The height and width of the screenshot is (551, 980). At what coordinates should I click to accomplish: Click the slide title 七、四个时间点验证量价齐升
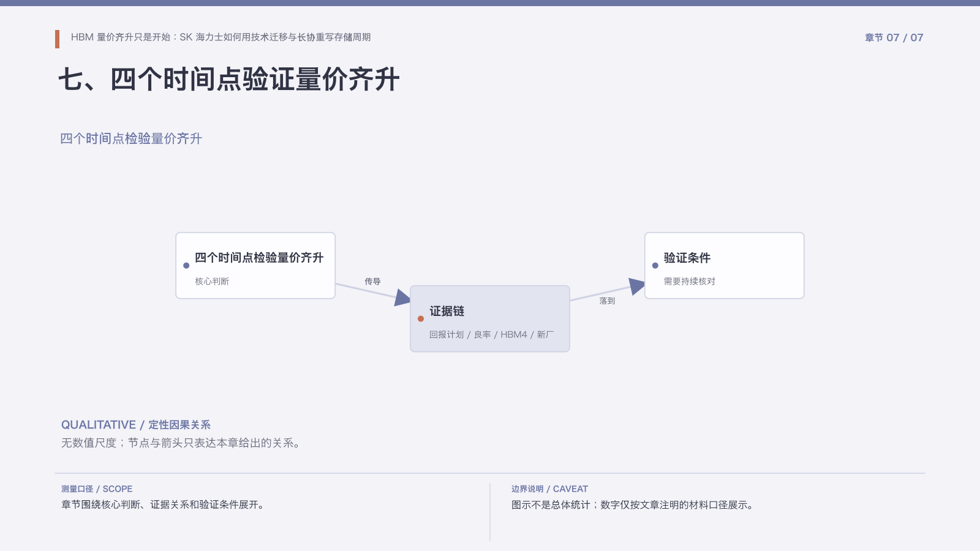coord(229,80)
